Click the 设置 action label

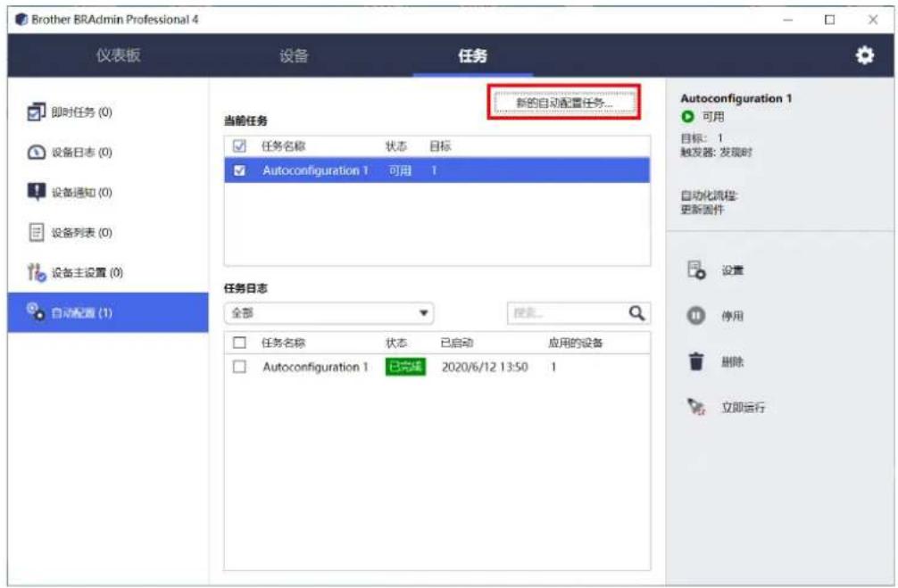732,270
